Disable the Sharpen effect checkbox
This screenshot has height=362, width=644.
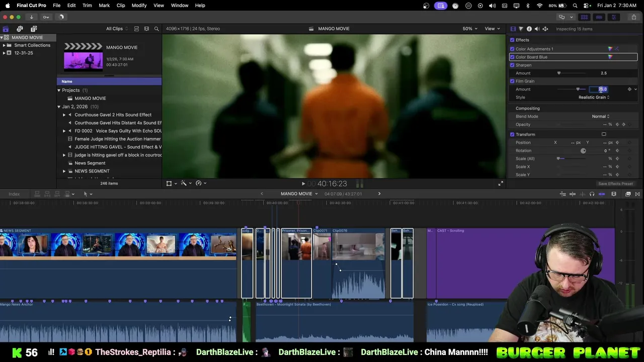(x=512, y=65)
